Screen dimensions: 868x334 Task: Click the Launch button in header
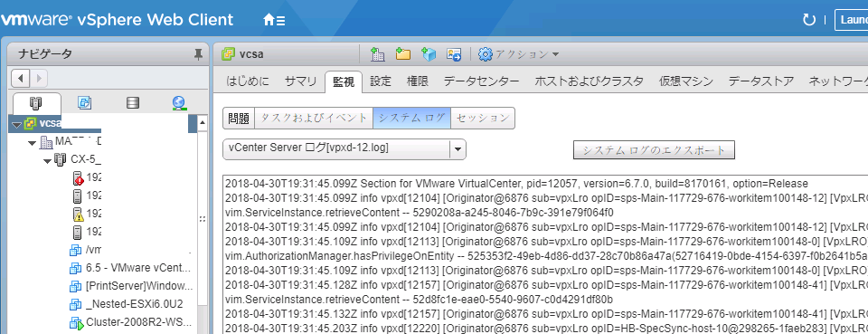pyautogui.click(x=851, y=21)
